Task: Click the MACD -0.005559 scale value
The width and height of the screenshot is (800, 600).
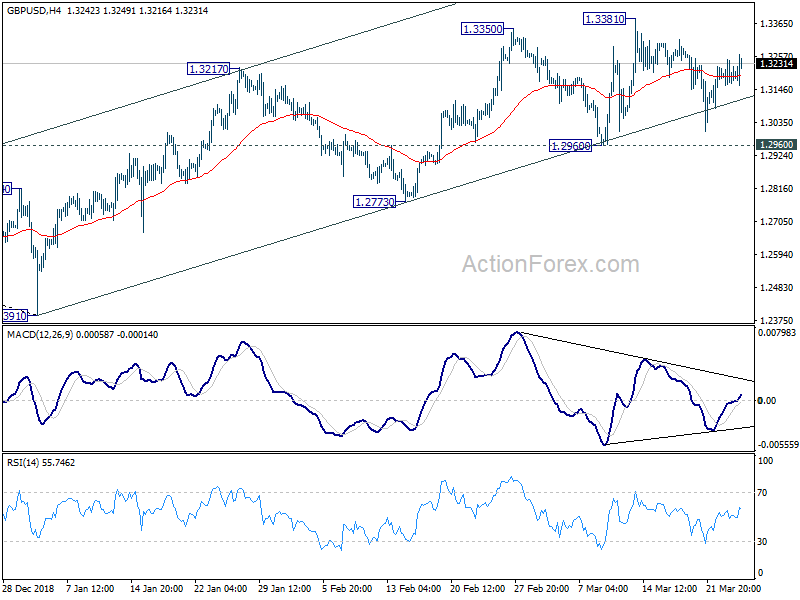Action: tap(778, 445)
